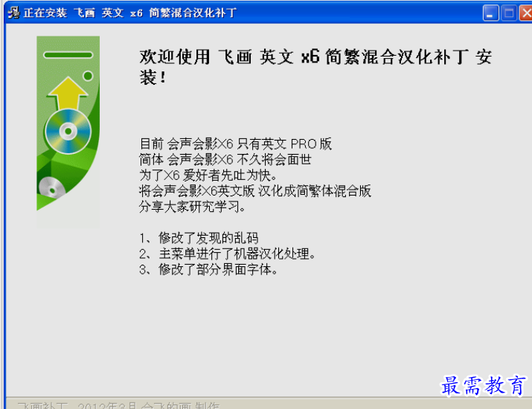This screenshot has height=409, width=532.
Task: Click the green installer disc artwork
Action: point(68,132)
